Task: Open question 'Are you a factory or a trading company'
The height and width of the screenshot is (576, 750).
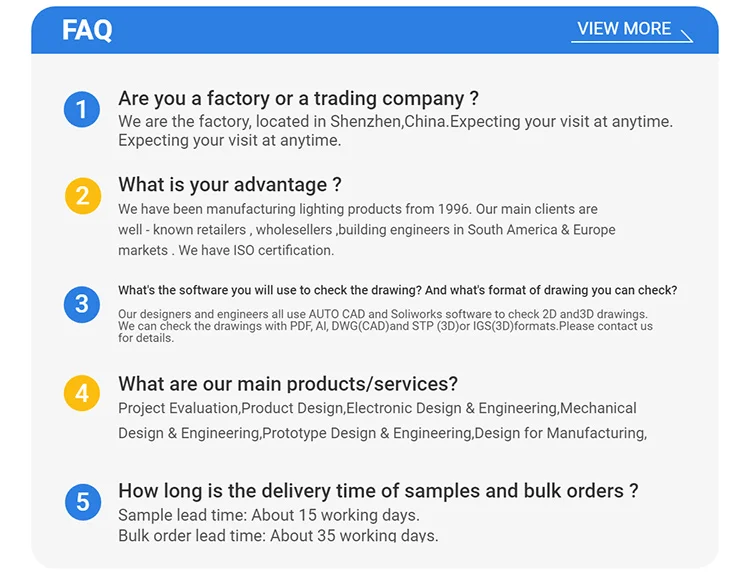Action: coord(298,98)
